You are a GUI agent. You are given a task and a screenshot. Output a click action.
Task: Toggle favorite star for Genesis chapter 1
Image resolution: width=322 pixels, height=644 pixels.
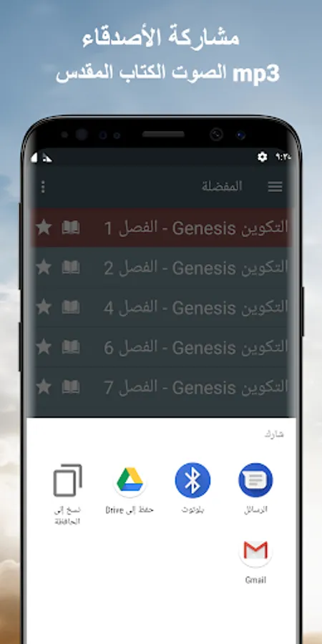point(44,227)
